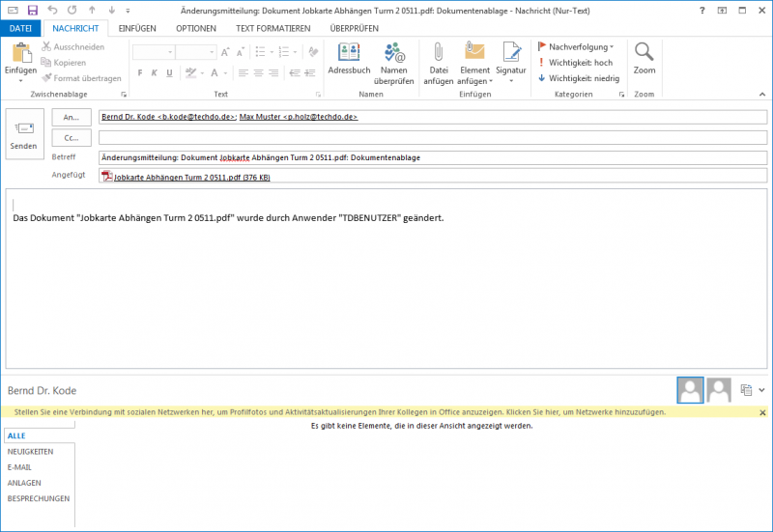Click recipient Max Muster in An field

(x=299, y=117)
